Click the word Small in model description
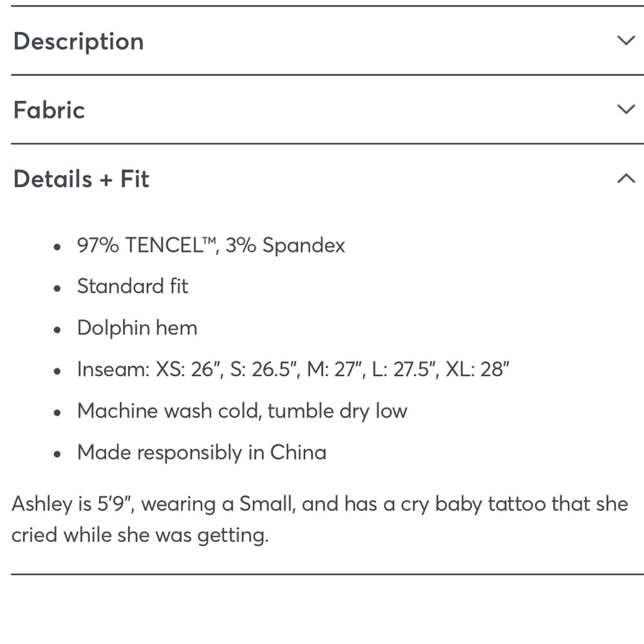 267,504
